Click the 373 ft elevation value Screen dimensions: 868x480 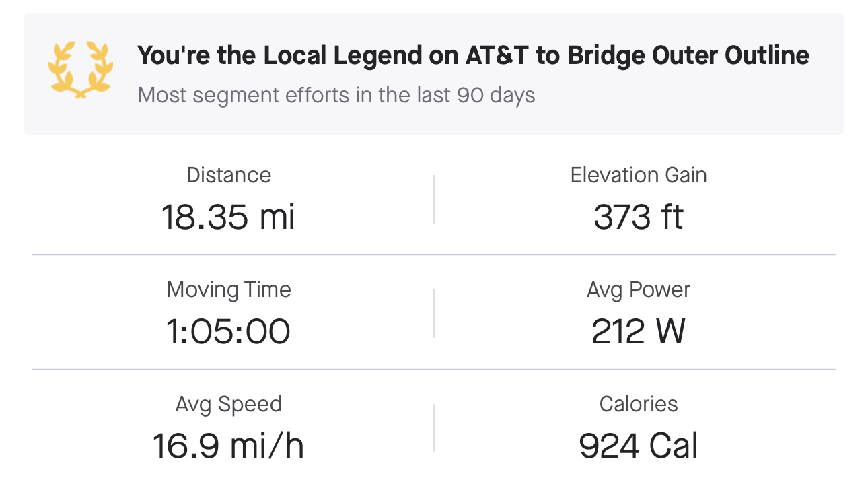639,217
